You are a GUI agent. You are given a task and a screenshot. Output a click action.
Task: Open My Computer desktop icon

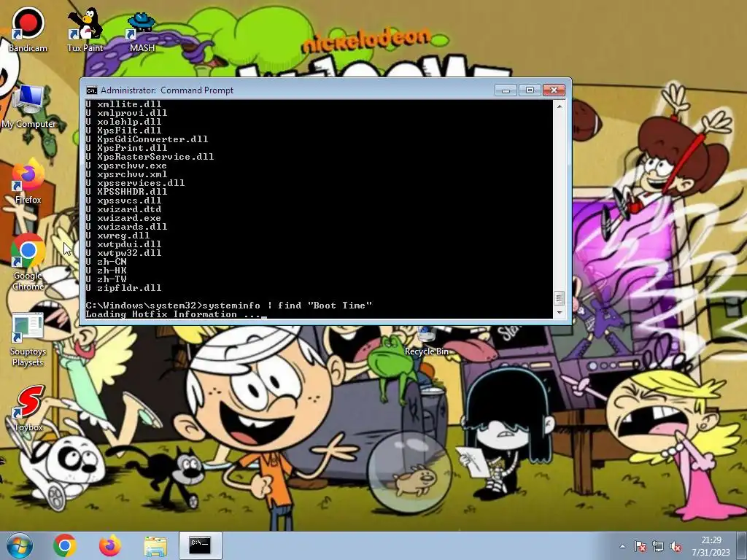tap(28, 106)
